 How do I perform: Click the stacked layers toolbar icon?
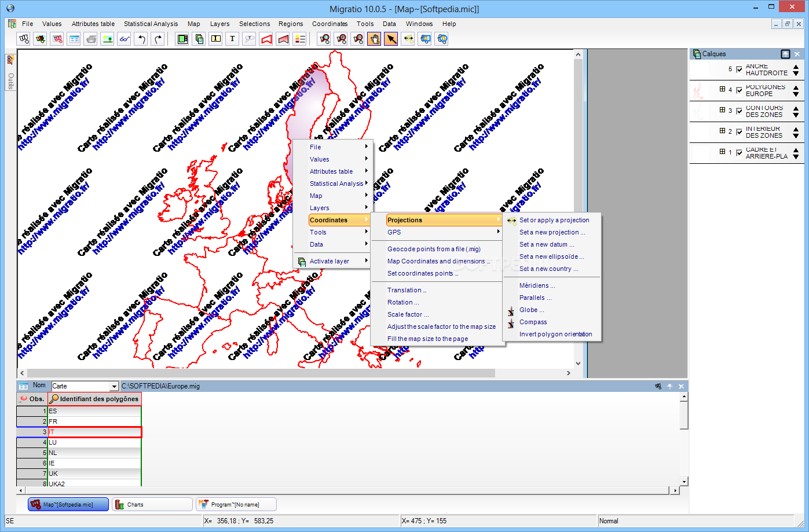199,39
